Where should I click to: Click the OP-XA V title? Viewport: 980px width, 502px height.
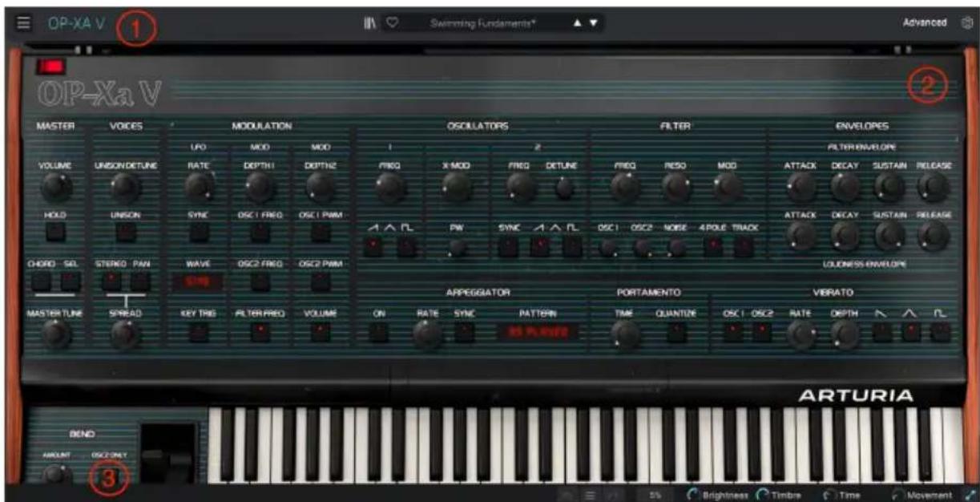[76, 23]
